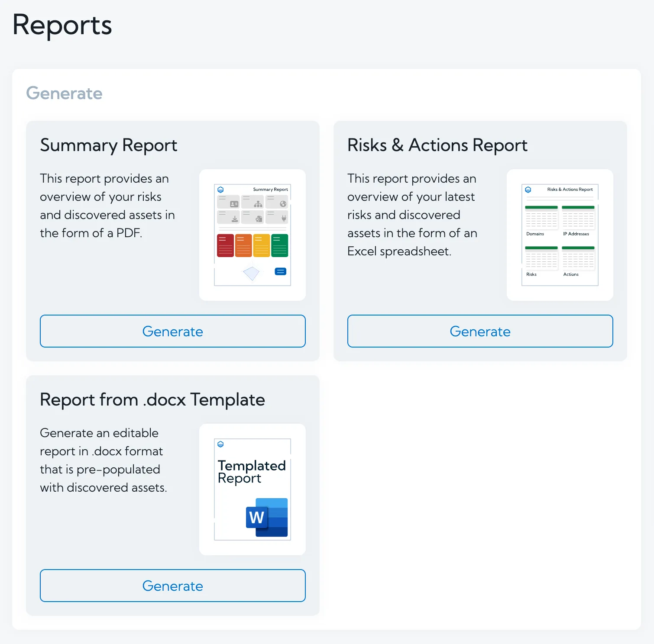Click the red risk card in Summary Report preview

click(x=225, y=245)
